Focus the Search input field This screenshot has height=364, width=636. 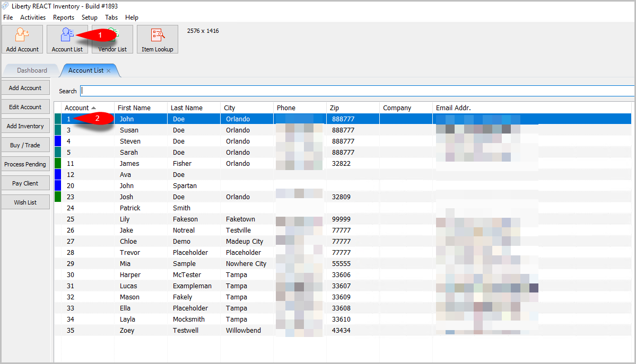358,91
